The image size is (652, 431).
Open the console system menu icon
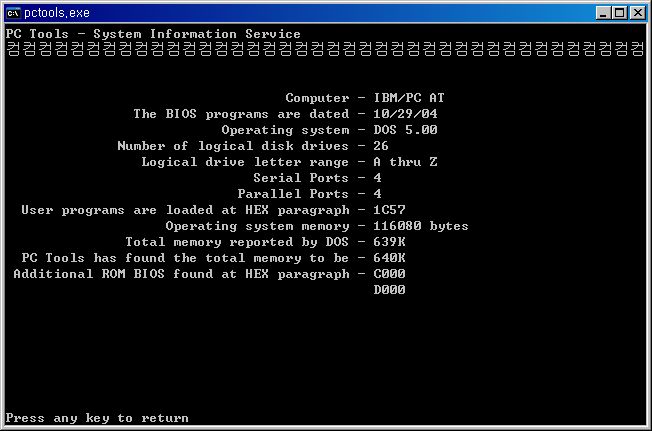coord(13,13)
